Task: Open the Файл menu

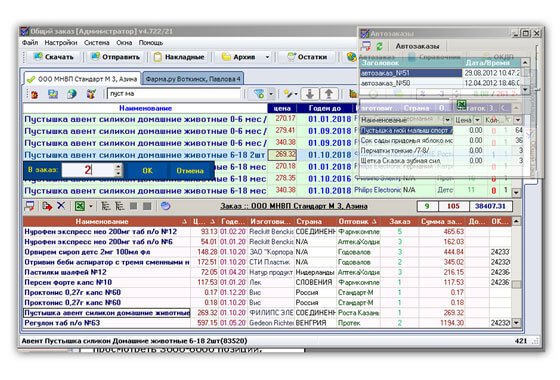Action: [30, 42]
